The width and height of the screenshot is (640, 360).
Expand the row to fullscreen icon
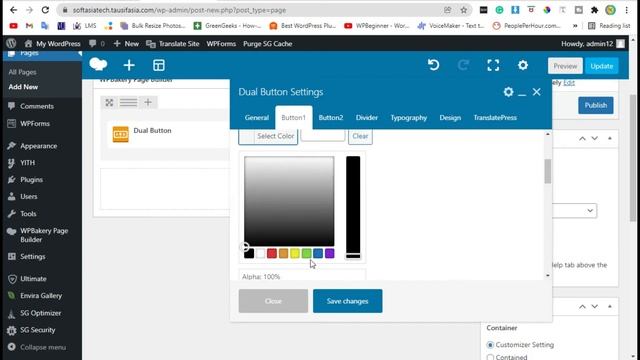pos(109,102)
